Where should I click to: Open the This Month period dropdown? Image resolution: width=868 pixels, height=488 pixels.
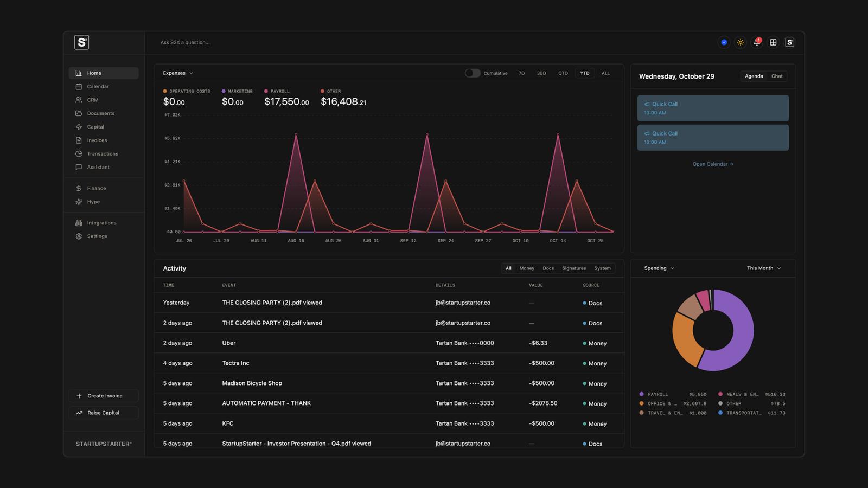[764, 268]
